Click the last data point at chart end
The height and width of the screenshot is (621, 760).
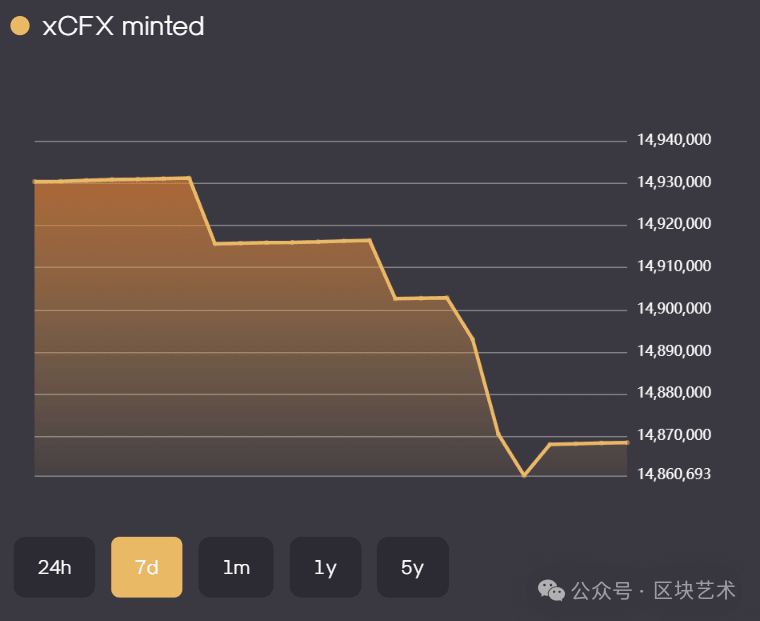[627, 443]
